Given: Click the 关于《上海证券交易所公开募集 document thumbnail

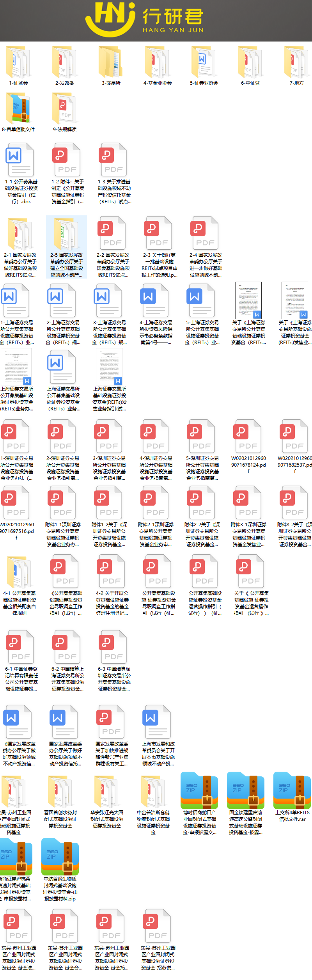Looking at the screenshot, I should [248, 300].
